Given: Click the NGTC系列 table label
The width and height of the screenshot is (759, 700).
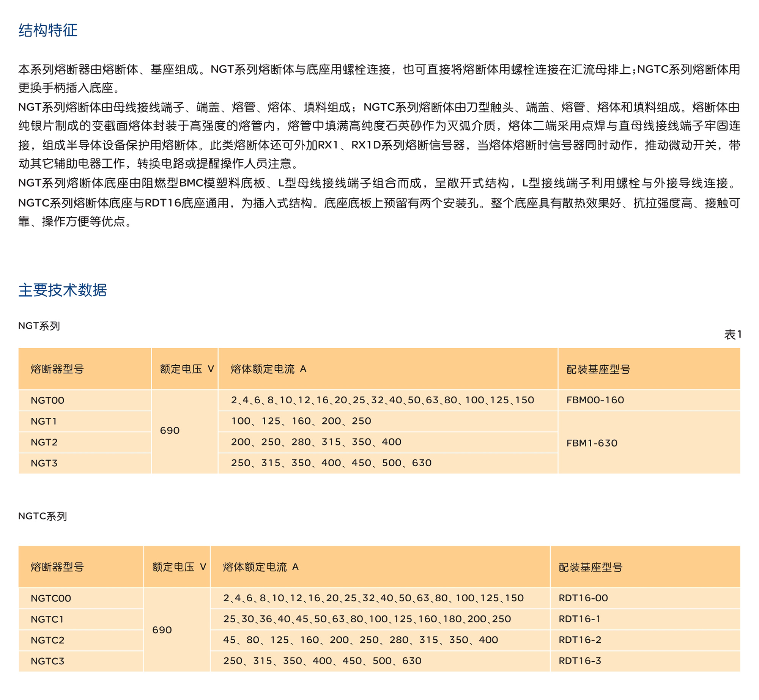Looking at the screenshot, I should [x=43, y=516].
